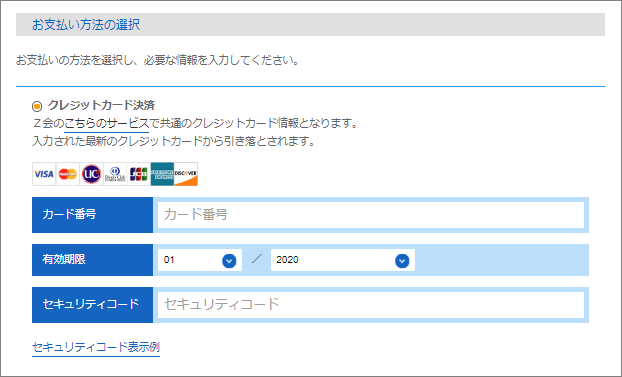The height and width of the screenshot is (377, 622).
Task: Focus the カード番号 input field
Action: pos(371,215)
